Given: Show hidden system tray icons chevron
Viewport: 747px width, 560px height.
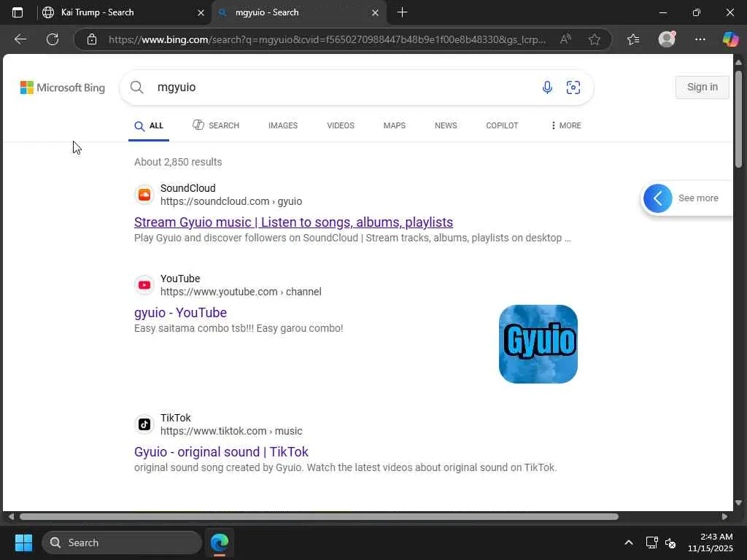Looking at the screenshot, I should point(628,542).
